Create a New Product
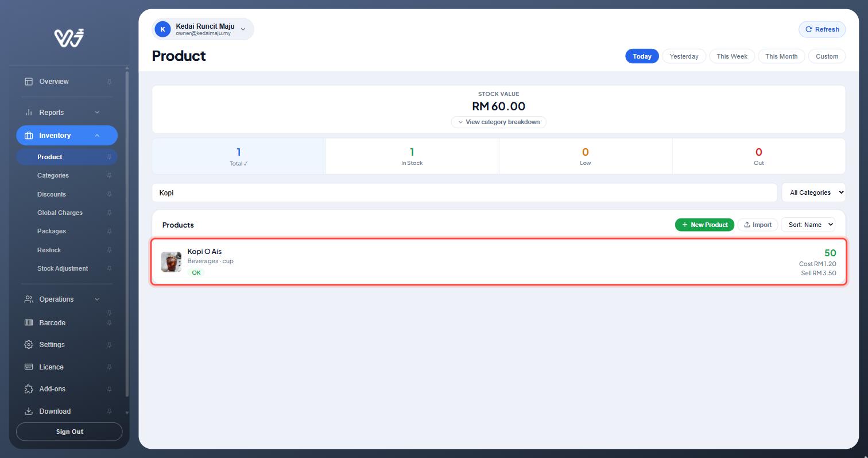The width and height of the screenshot is (868, 458). [x=704, y=225]
